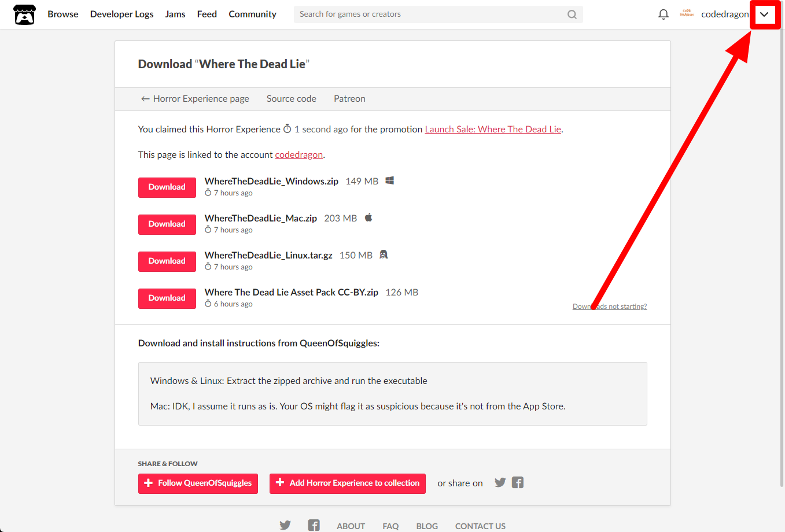Click the 126 MB file size
The height and width of the screenshot is (532, 785).
point(402,292)
